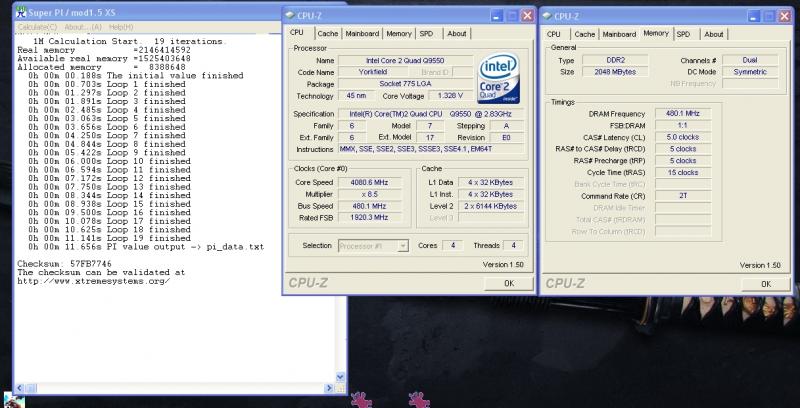Click the Bus Speed 480.1 MHz value
The height and width of the screenshot is (408, 800).
point(370,206)
